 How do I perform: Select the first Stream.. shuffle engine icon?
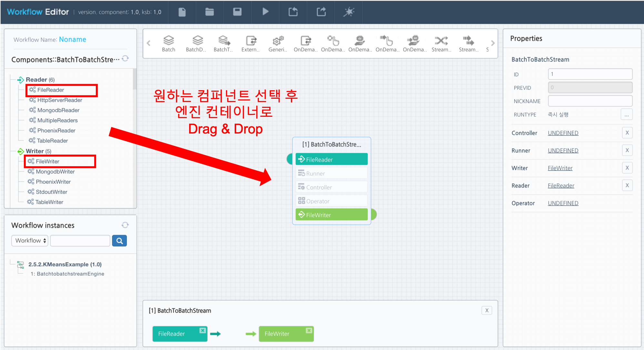(x=441, y=44)
